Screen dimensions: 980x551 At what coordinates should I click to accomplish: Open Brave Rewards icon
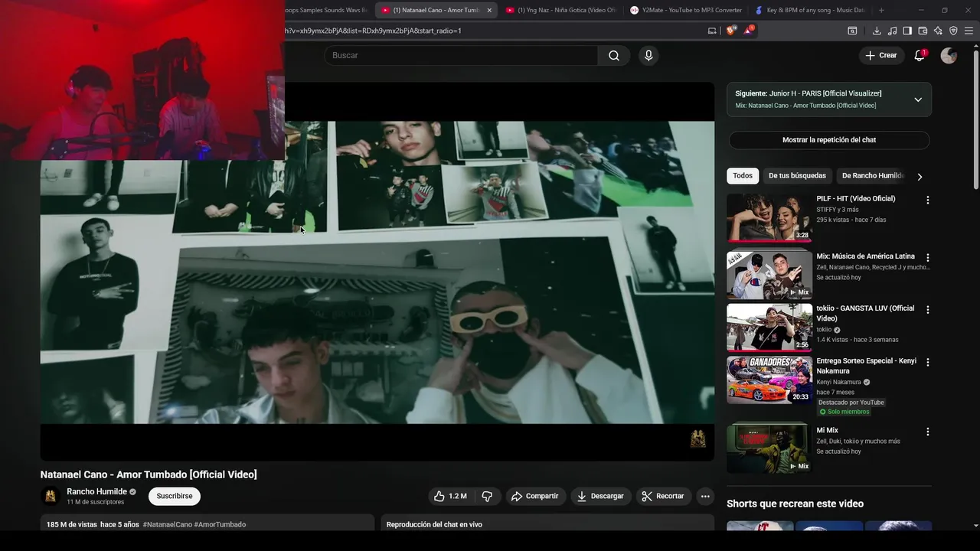[x=748, y=31]
